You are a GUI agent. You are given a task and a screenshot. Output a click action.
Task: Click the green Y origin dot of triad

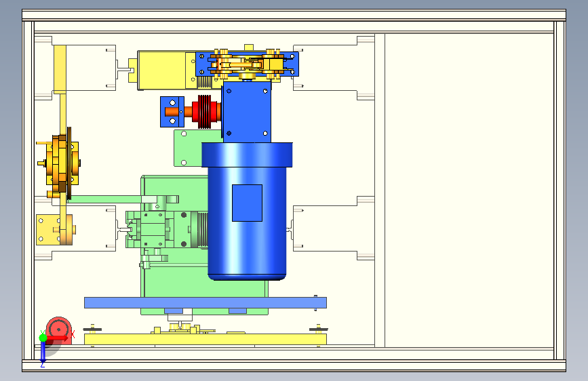point(43,338)
